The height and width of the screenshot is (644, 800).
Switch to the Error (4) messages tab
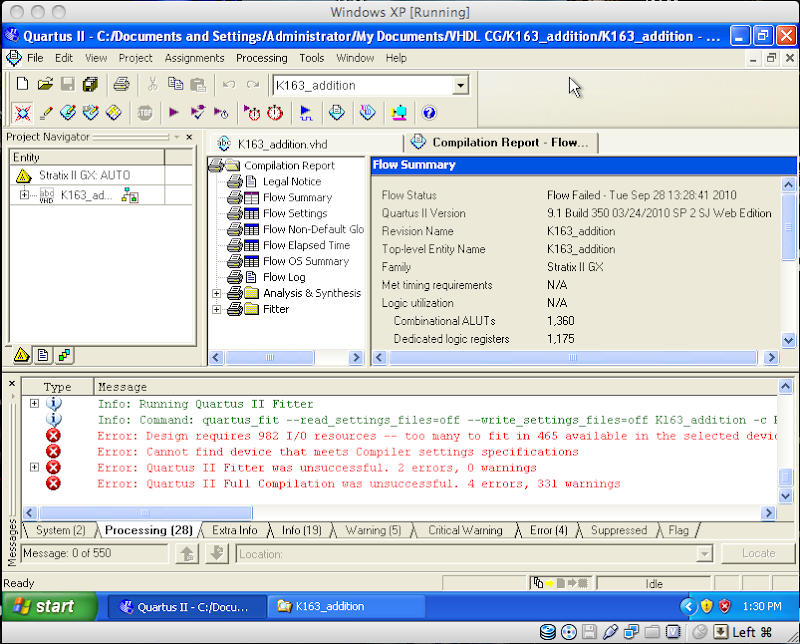point(548,530)
